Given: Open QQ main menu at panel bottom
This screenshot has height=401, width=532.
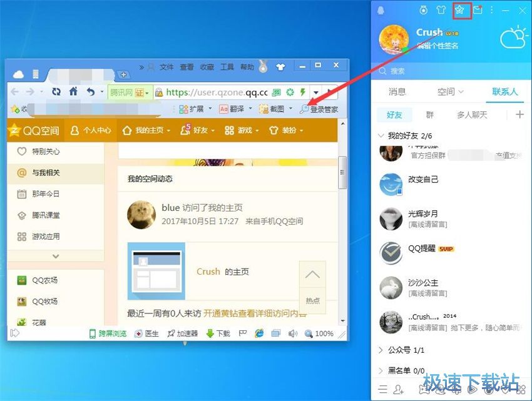Looking at the screenshot, I should (x=383, y=390).
